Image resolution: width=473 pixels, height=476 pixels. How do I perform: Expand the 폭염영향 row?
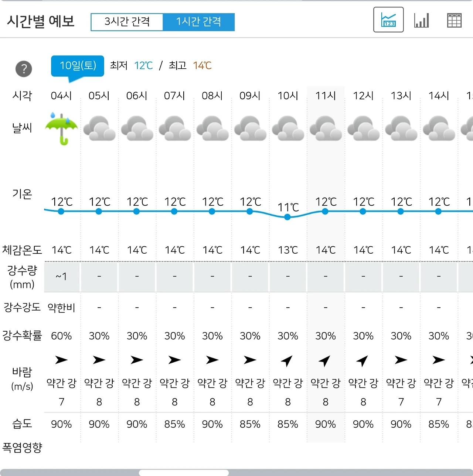click(22, 447)
